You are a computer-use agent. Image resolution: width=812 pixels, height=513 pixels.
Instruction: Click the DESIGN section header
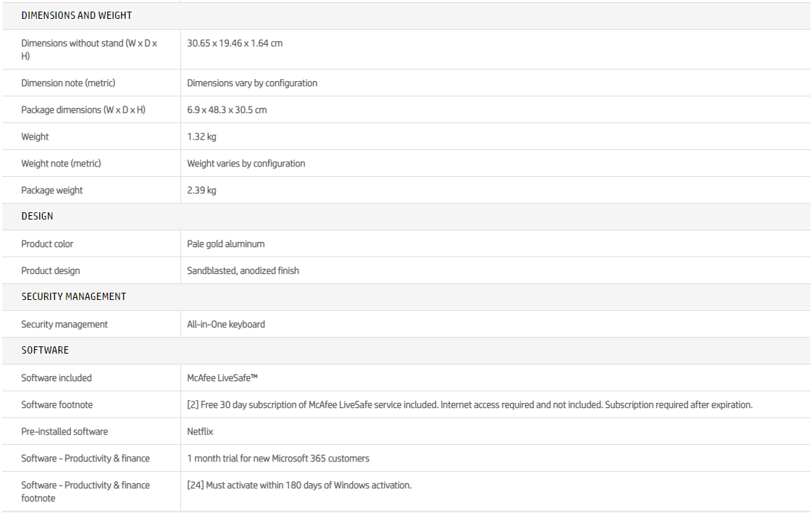[37, 216]
